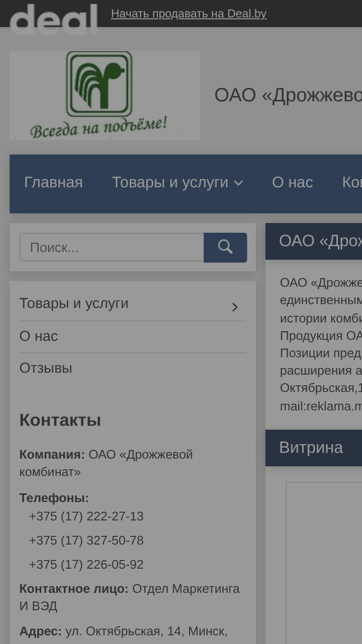Click the magnifying glass search button
362x644 pixels.
(225, 247)
